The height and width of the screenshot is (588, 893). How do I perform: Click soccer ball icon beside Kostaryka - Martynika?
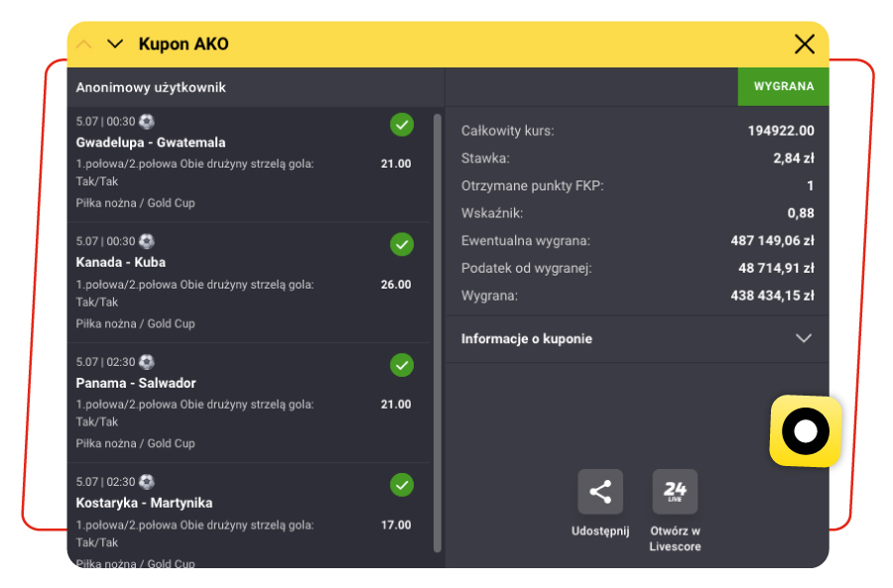pyautogui.click(x=147, y=482)
